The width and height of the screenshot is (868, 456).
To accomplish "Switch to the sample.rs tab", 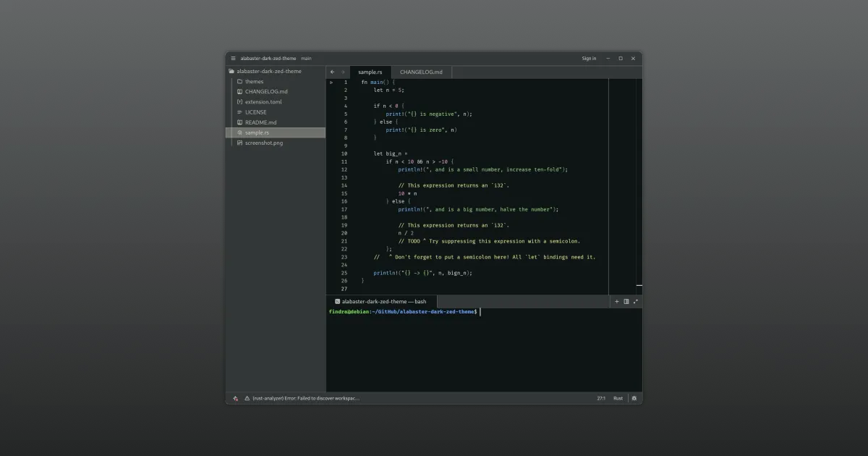I will click(370, 72).
